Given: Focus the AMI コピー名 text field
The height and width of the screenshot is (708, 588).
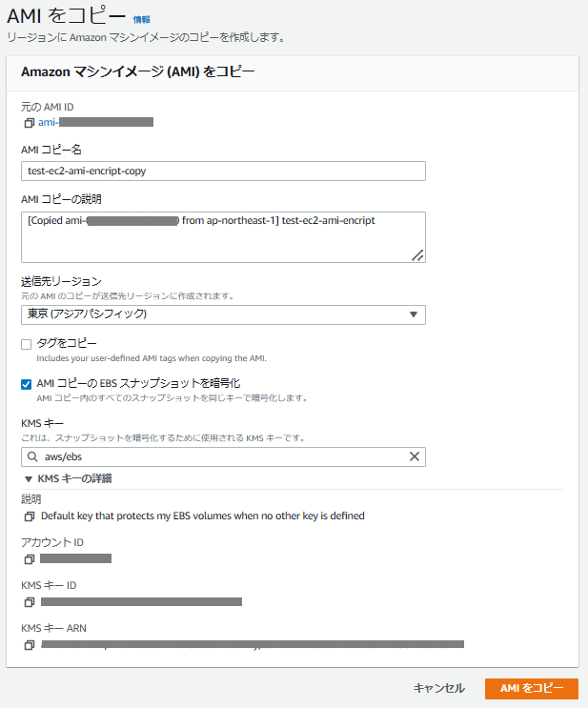Looking at the screenshot, I should 223,172.
